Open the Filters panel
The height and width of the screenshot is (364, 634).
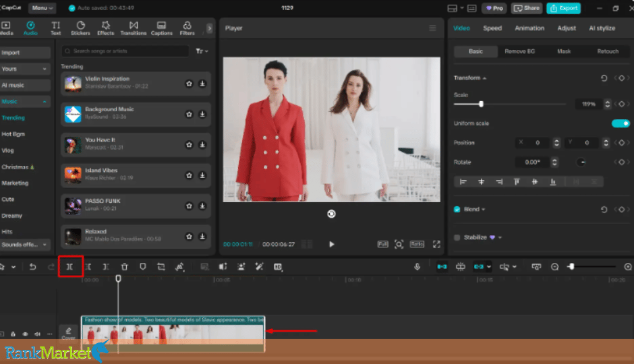point(188,28)
